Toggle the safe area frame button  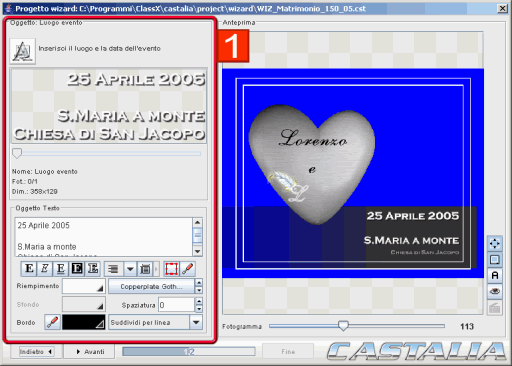tap(495, 259)
